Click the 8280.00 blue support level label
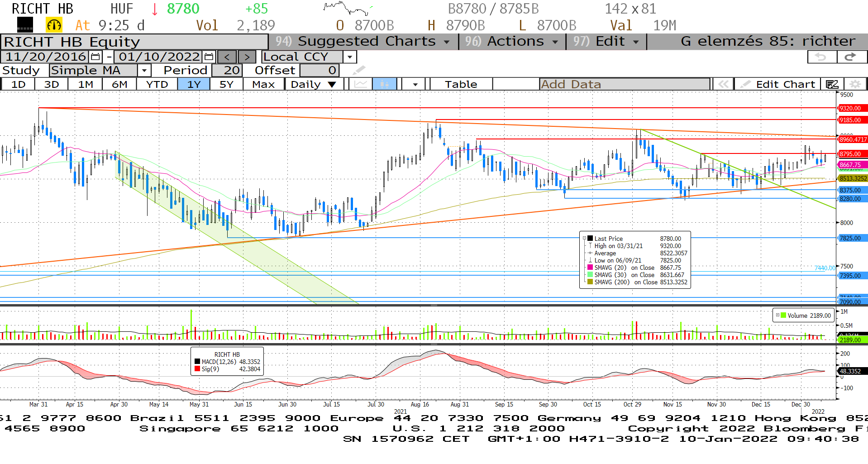 click(x=853, y=199)
